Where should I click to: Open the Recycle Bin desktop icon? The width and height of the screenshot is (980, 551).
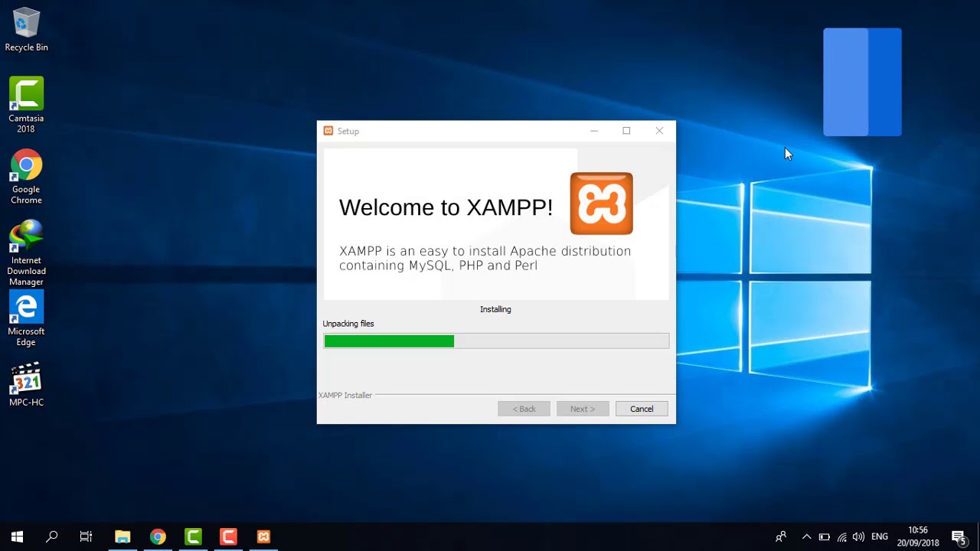coord(26,31)
